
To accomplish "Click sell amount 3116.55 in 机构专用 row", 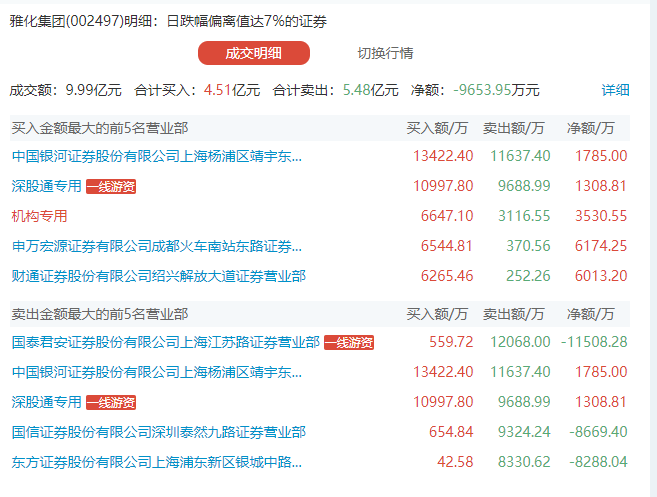I will pyautogui.click(x=524, y=216).
